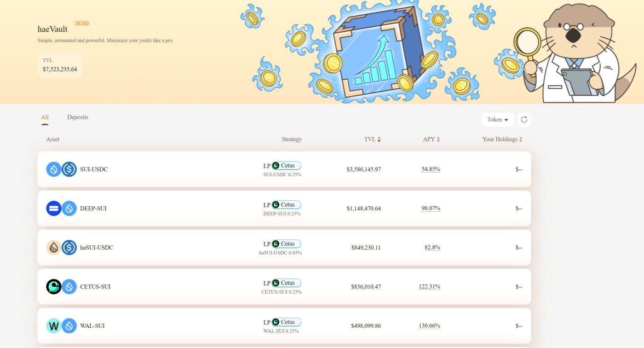This screenshot has height=348, width=644.
Task: Click the SUI token icon in WAL-SUI row
Action: [x=69, y=326]
